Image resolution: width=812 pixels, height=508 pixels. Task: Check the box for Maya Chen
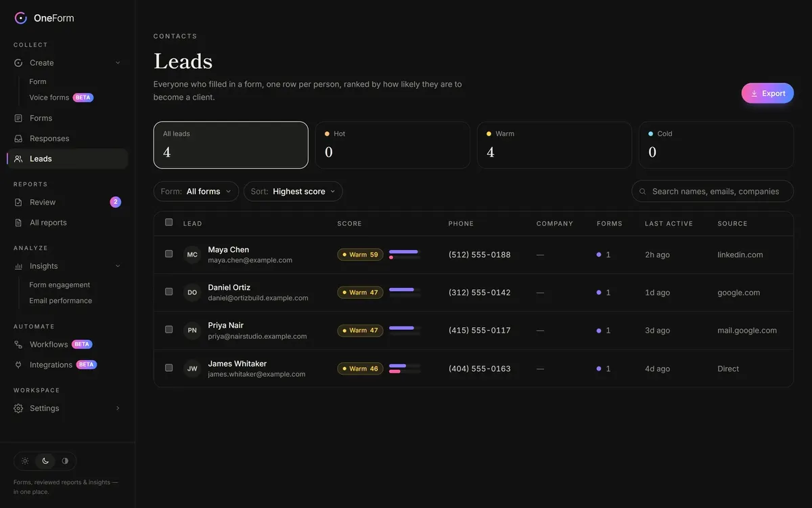(x=169, y=254)
